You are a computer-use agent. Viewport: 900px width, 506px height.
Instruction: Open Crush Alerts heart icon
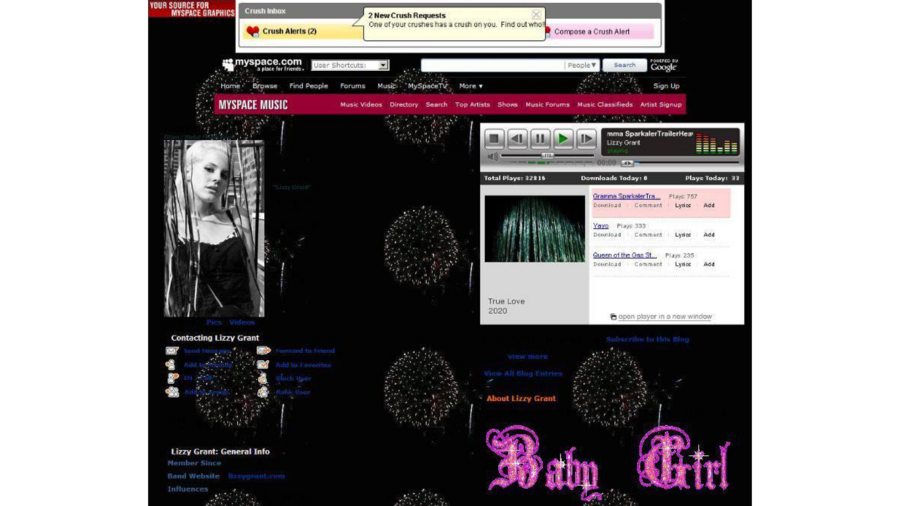click(253, 31)
